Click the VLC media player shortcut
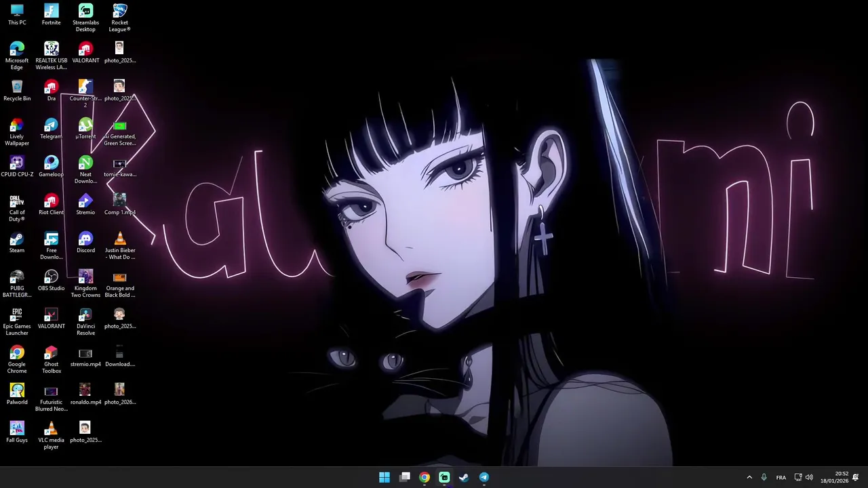Viewport: 868px width, 488px height. (51, 436)
